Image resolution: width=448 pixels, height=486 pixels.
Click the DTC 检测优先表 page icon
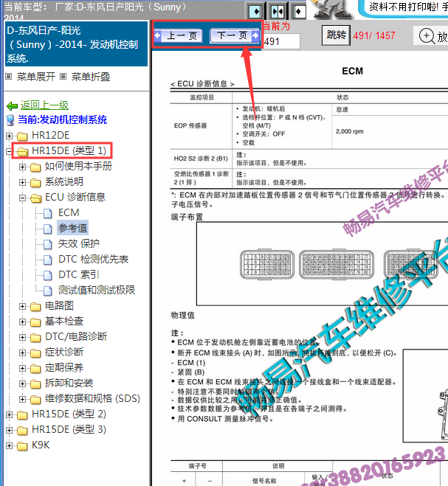(47, 260)
